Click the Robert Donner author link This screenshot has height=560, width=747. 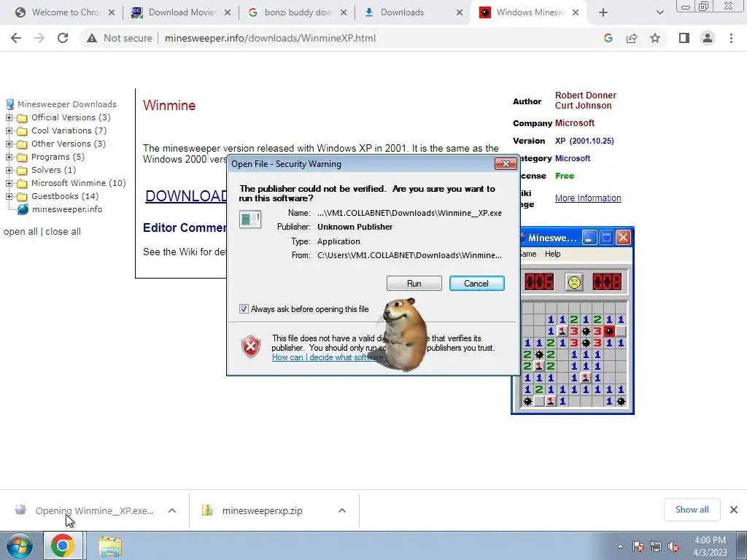586,96
